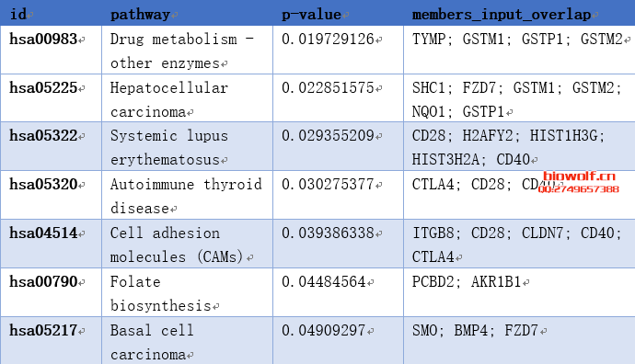Click the 'PCBD2; AKR1B1' gene cell
This screenshot has width=635, height=364.
[x=519, y=292]
